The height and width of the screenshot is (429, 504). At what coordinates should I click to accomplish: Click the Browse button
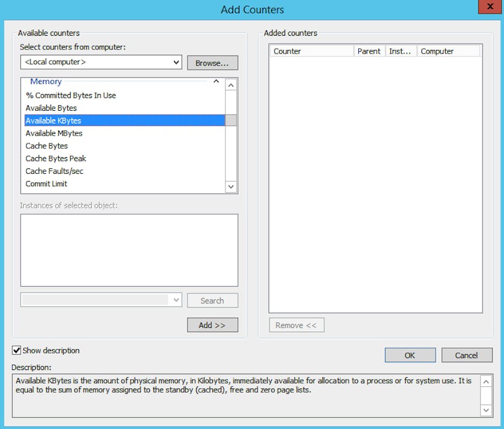pos(212,62)
